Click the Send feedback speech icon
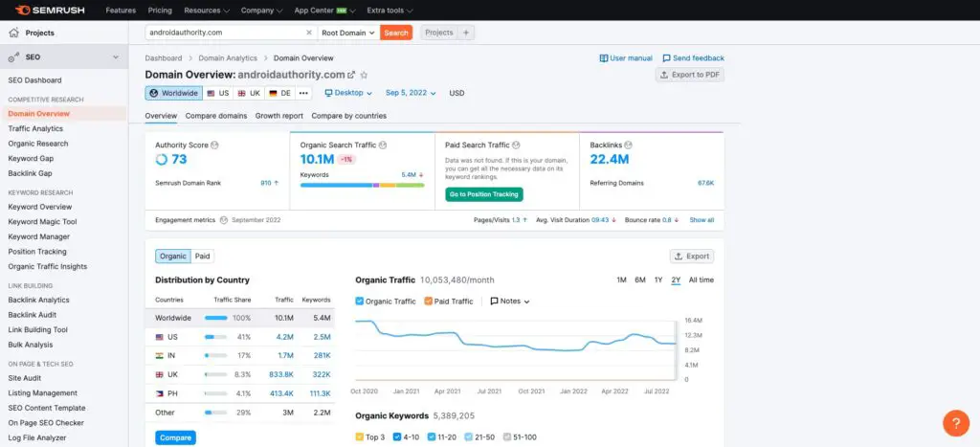The image size is (980, 447). [x=666, y=58]
